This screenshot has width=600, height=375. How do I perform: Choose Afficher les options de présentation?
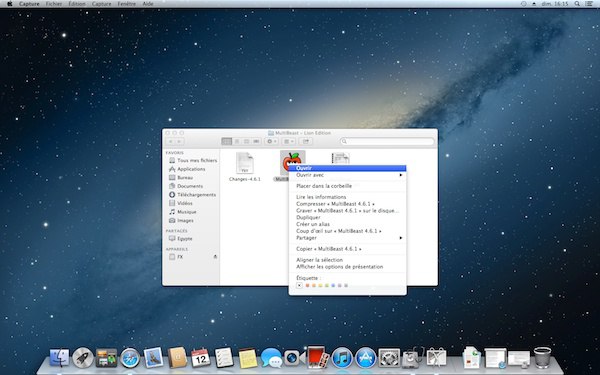(347, 267)
